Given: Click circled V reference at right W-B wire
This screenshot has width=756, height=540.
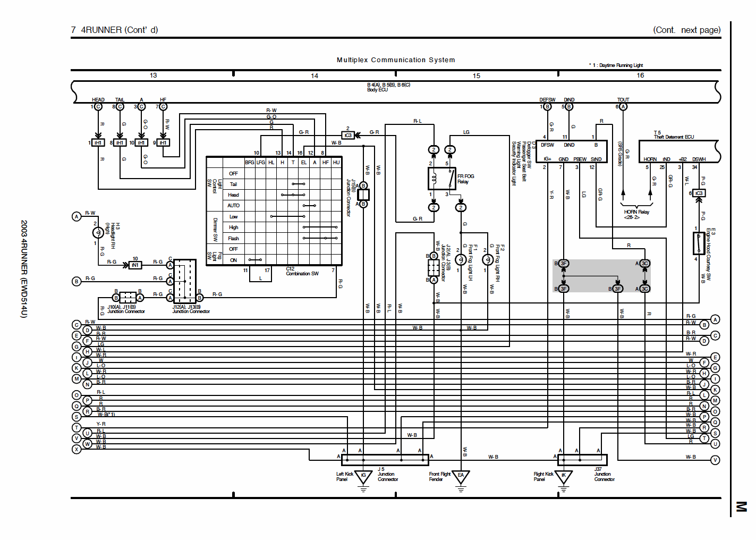Looking at the screenshot, I should [x=715, y=460].
